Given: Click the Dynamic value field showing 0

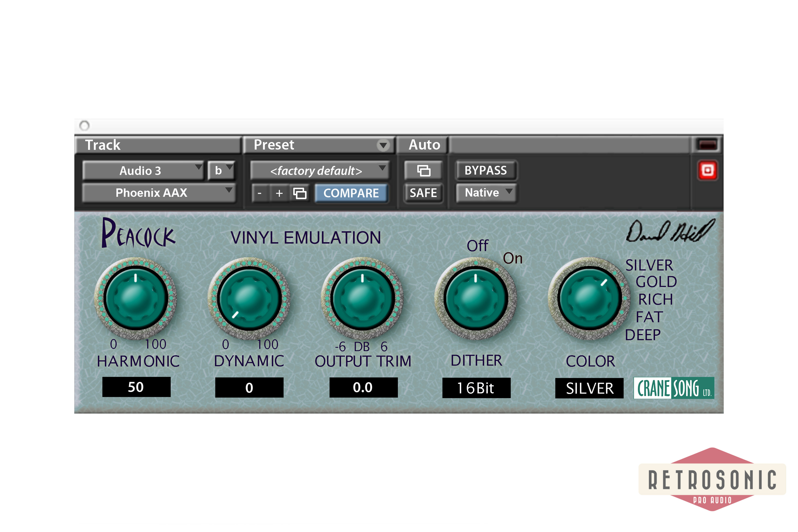Looking at the screenshot, I should tap(249, 387).
